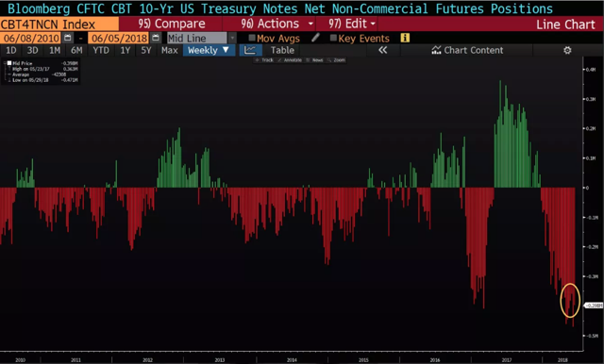Click the 'High on 05/23/17' legend row
The image size is (604, 364).
point(44,69)
